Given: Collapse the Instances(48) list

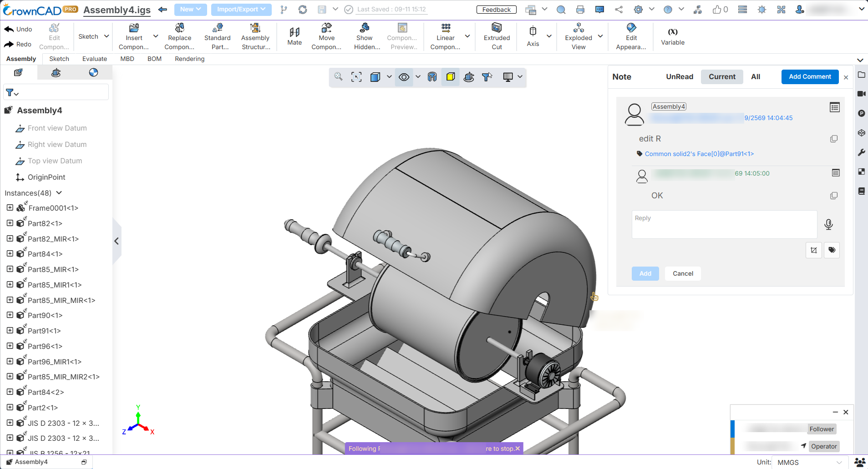Looking at the screenshot, I should (59, 193).
